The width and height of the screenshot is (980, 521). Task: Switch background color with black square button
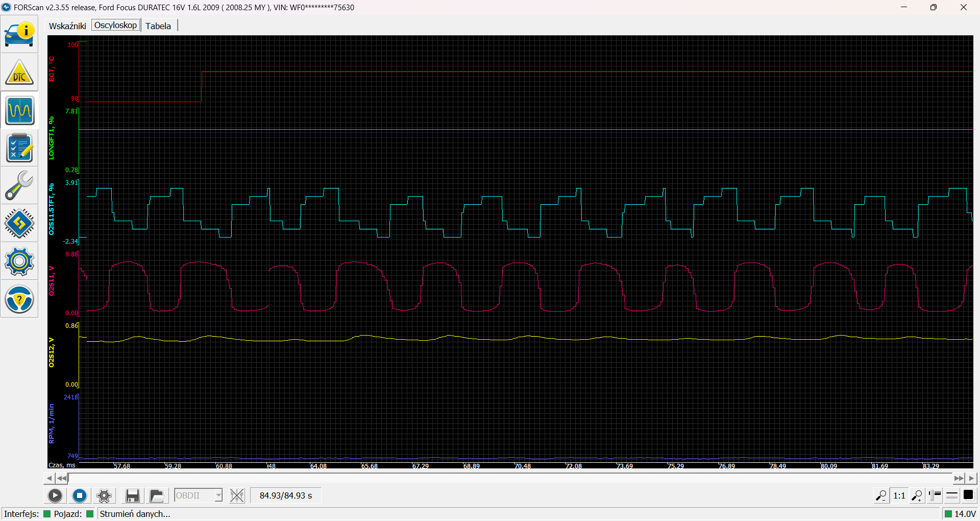click(968, 495)
